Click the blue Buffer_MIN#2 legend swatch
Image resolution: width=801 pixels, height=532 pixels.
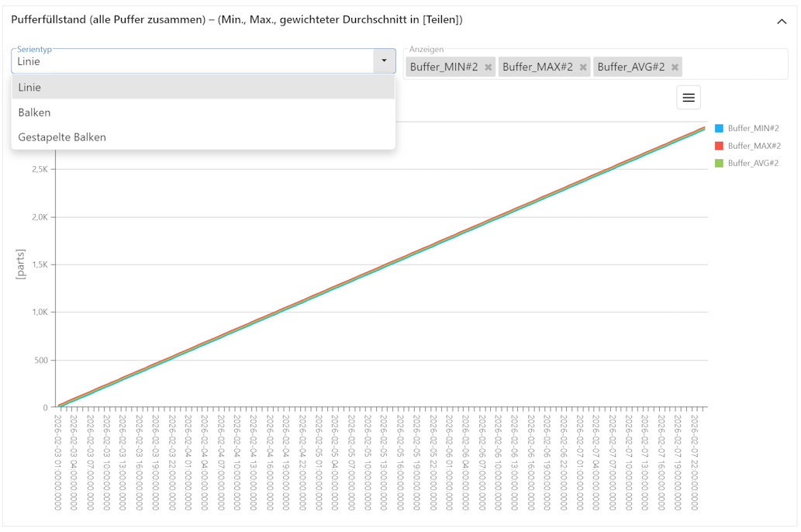720,128
